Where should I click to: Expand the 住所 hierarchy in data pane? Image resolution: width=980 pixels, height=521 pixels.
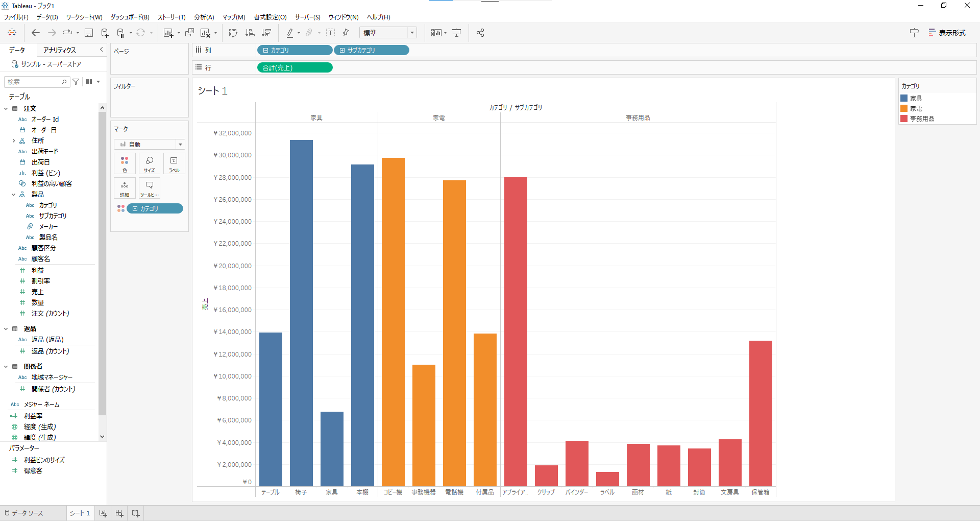point(14,140)
